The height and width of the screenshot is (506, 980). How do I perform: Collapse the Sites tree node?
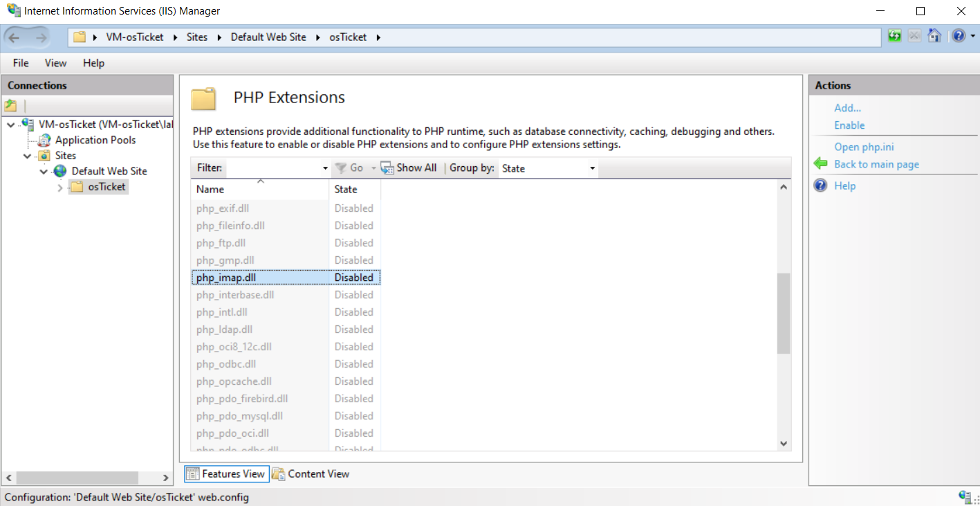(27, 156)
